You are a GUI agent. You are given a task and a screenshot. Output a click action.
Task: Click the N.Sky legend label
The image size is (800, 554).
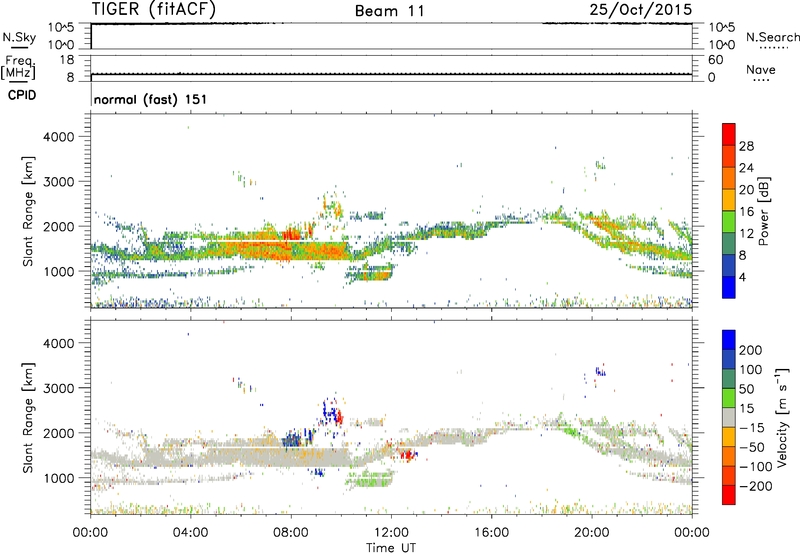click(x=19, y=37)
